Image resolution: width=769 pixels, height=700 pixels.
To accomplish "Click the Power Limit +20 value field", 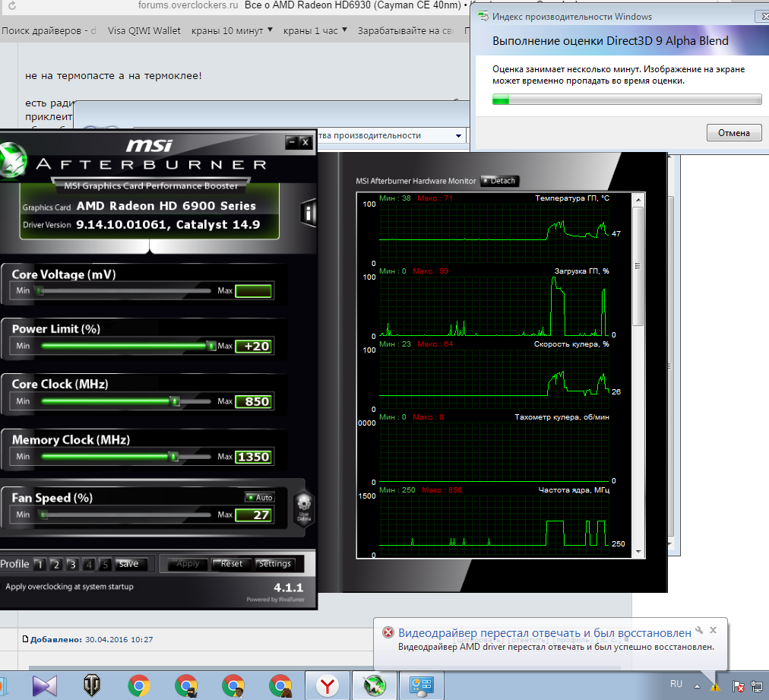I will pyautogui.click(x=253, y=346).
